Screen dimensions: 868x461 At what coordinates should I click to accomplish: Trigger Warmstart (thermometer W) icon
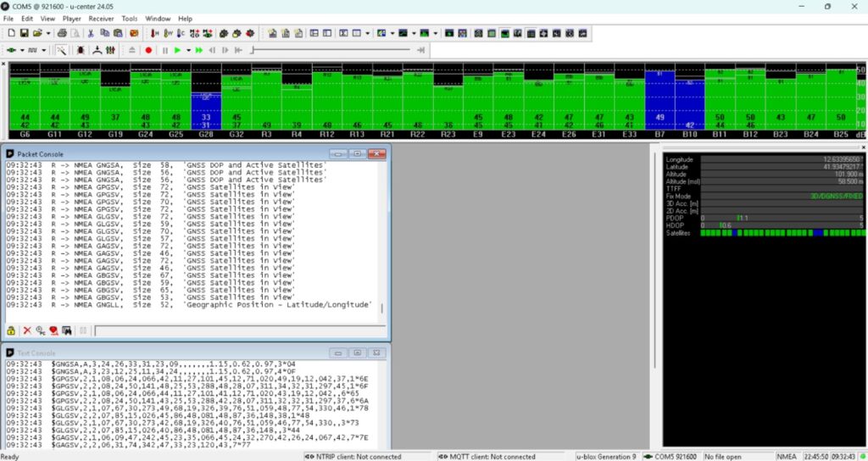168,33
